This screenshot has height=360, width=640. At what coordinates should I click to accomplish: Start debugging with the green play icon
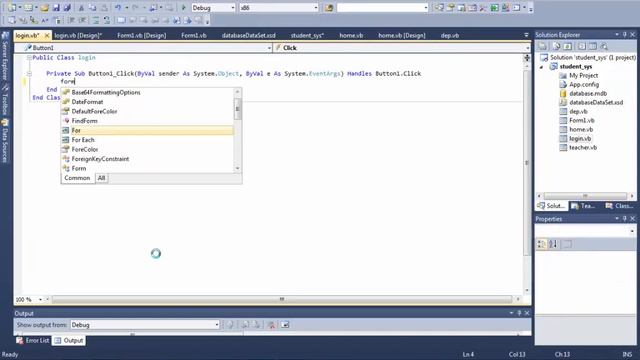click(x=183, y=8)
